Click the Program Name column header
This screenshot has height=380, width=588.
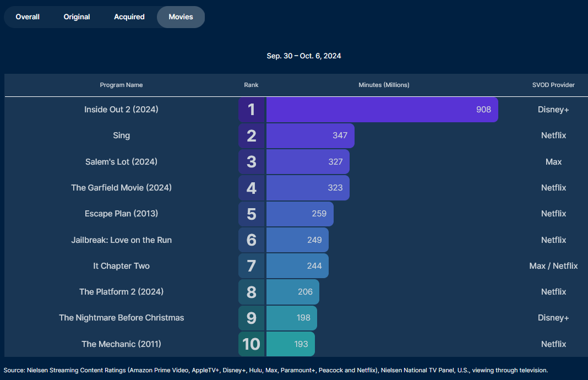[121, 85]
